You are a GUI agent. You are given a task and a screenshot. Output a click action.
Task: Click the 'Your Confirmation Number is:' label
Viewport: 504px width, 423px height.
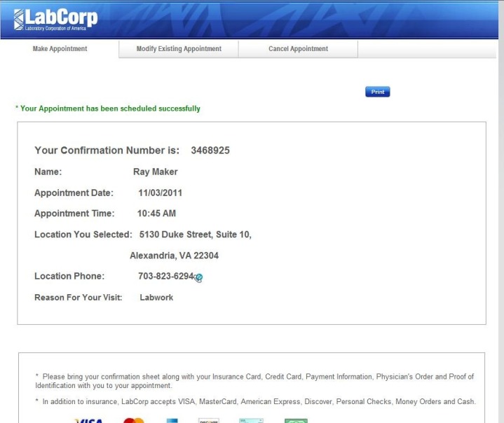(107, 151)
